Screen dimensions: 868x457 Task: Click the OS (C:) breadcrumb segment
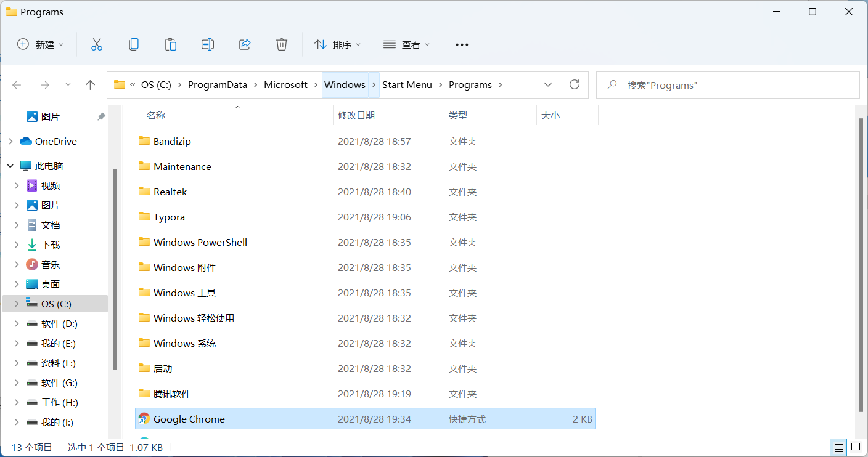156,84
